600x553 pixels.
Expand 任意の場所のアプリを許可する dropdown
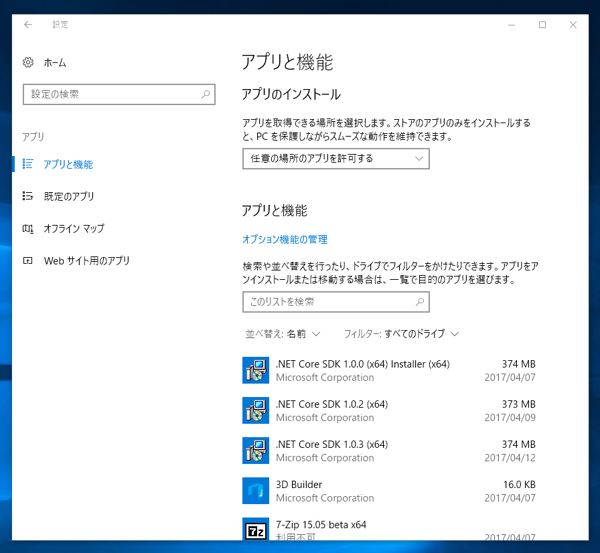click(x=336, y=158)
